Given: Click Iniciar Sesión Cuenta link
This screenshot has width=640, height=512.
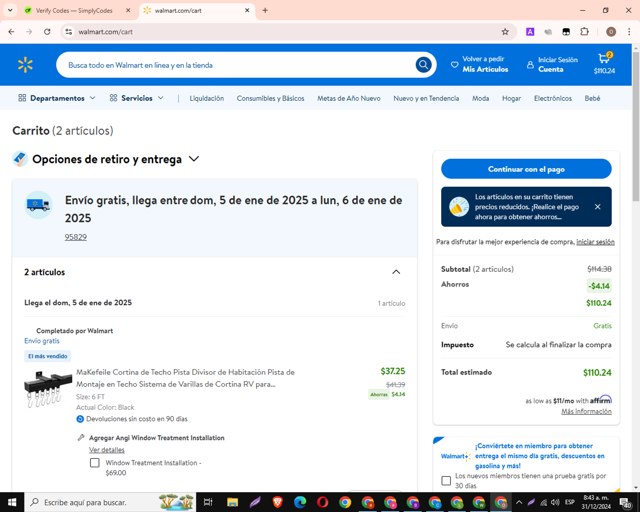Looking at the screenshot, I should tap(553, 65).
